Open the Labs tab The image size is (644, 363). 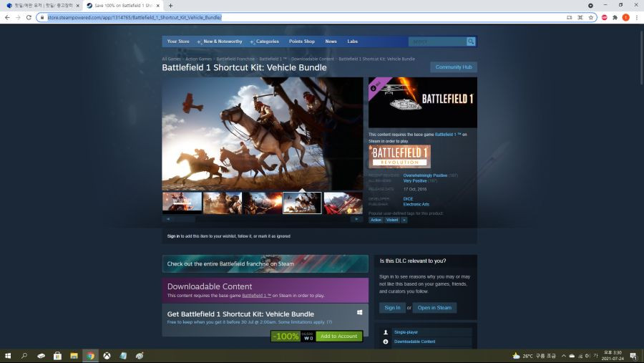pyautogui.click(x=352, y=42)
